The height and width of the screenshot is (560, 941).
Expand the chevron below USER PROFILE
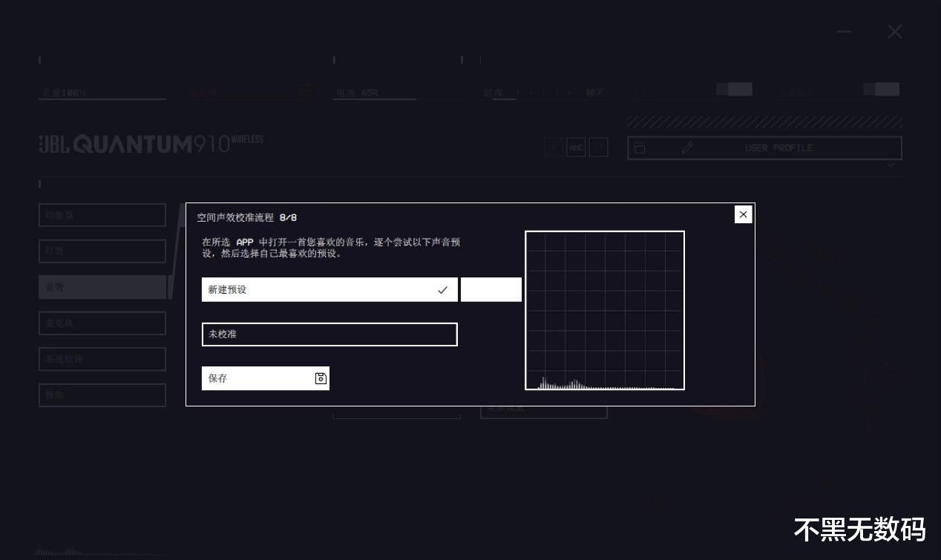pos(889,165)
